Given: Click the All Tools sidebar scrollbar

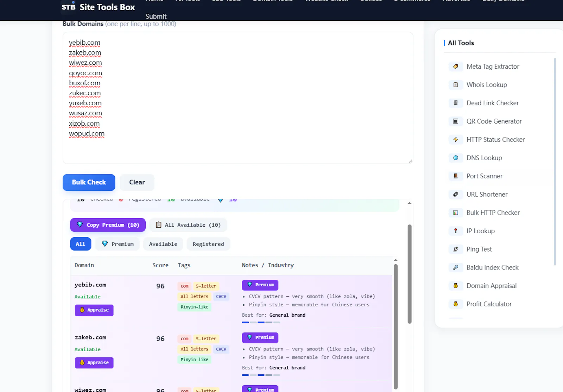Looking at the screenshot, I should coord(555,162).
